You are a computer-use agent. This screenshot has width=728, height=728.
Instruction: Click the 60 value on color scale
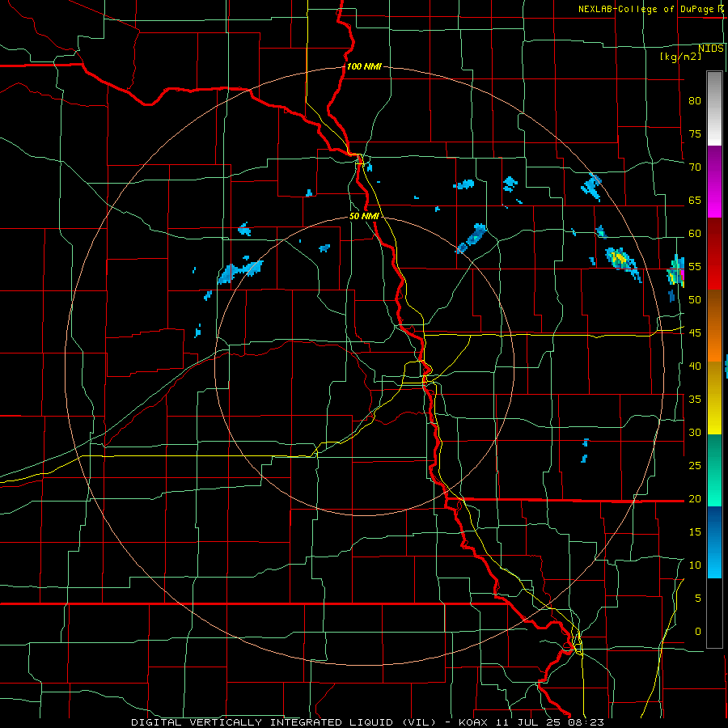[695, 234]
